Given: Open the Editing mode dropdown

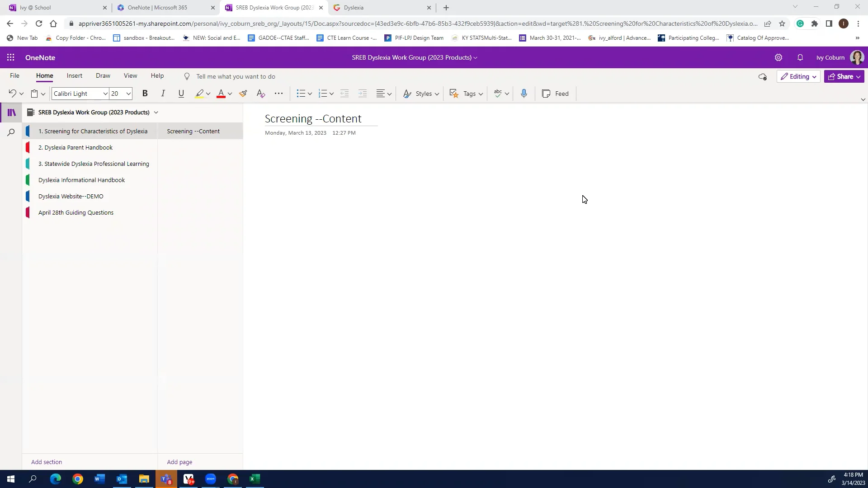Looking at the screenshot, I should coord(798,76).
